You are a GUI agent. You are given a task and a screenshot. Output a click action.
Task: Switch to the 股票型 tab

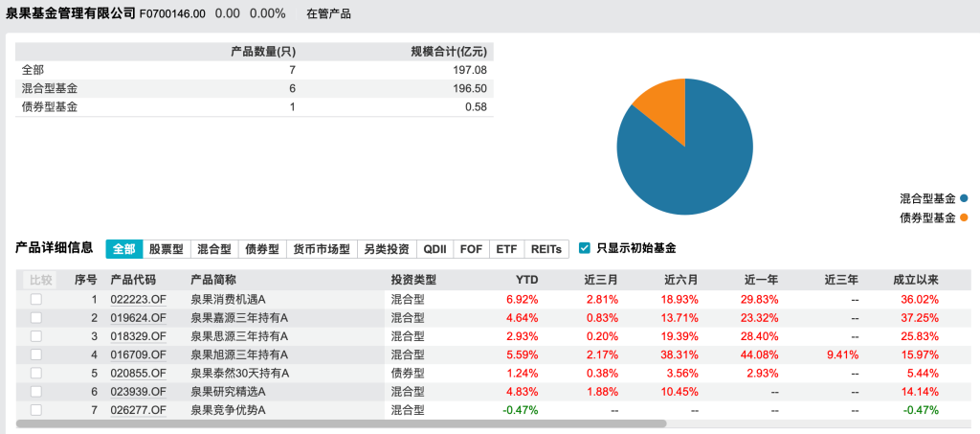(167, 249)
